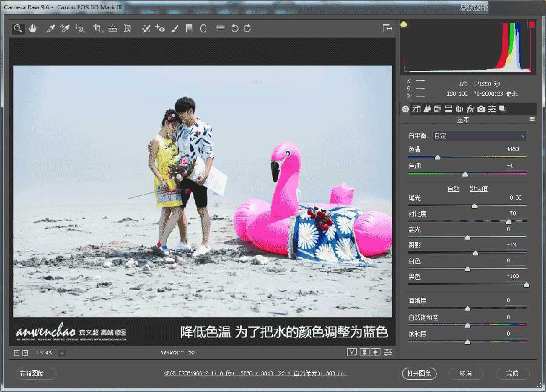Toggle the preview on/off
This screenshot has width=546, height=392.
(351, 352)
